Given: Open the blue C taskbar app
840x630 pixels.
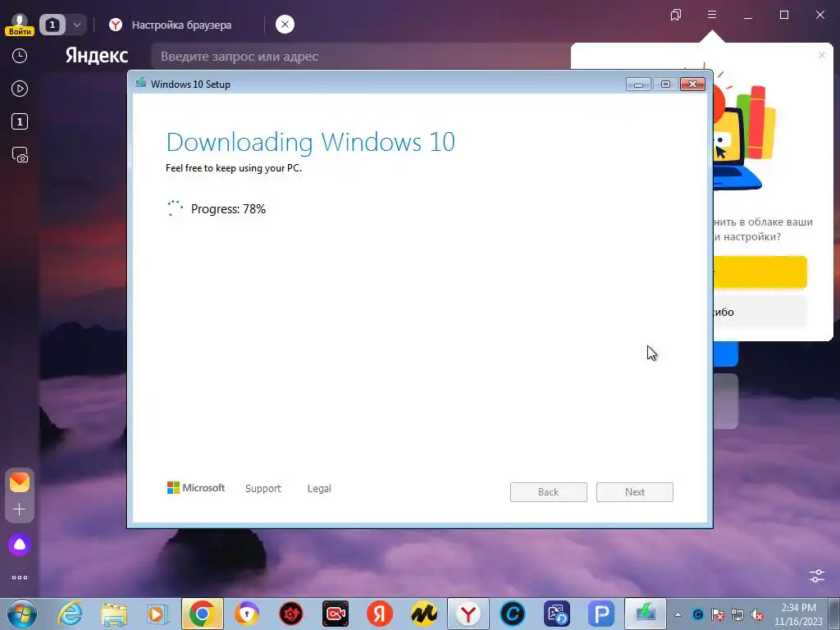Looking at the screenshot, I should click(x=513, y=614).
